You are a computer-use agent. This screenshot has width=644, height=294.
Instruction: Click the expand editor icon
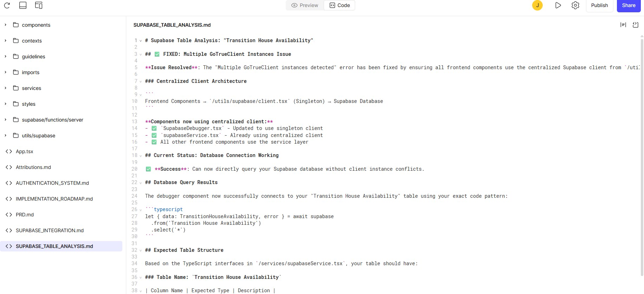click(x=636, y=25)
